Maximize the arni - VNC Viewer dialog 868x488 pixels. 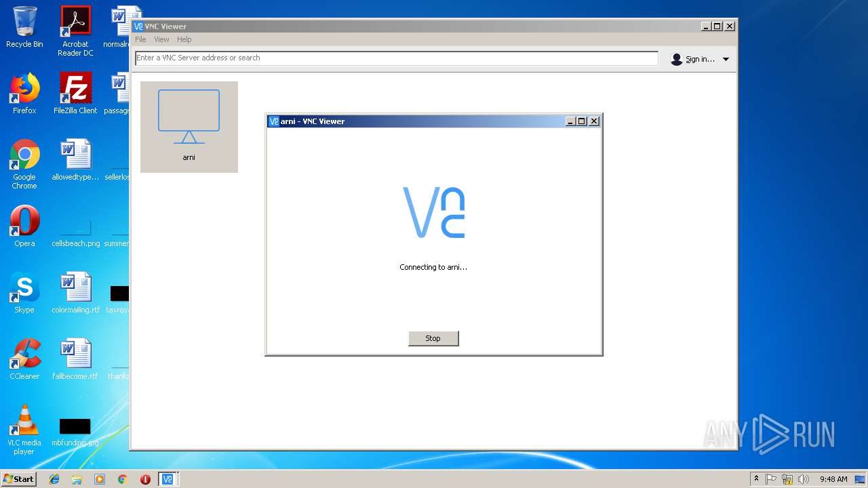582,121
